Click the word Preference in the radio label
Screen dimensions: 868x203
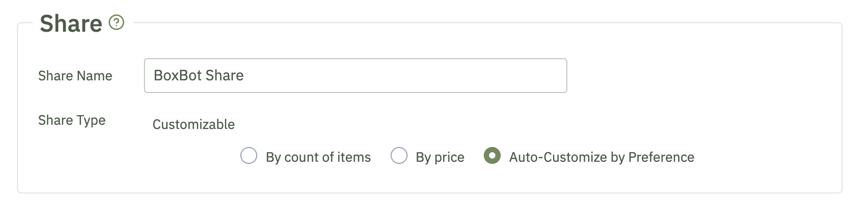(x=661, y=157)
